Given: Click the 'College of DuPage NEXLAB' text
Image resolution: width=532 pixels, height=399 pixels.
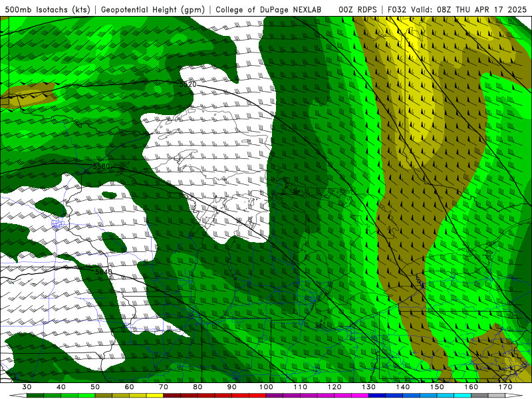Looking at the screenshot, I should 269,9.
